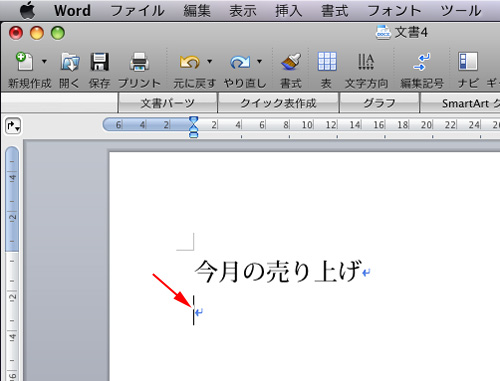Select the 書式 format paintbrush icon

click(291, 62)
